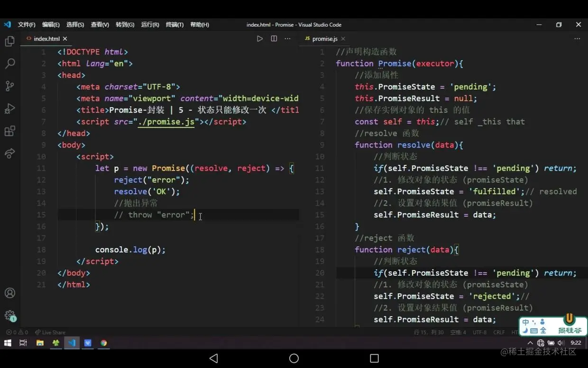
Task: Open the Extensions view
Action: 9,131
